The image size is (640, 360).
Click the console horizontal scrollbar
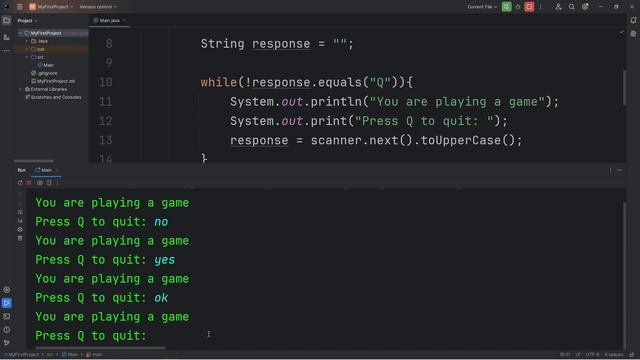[x=100, y=348]
